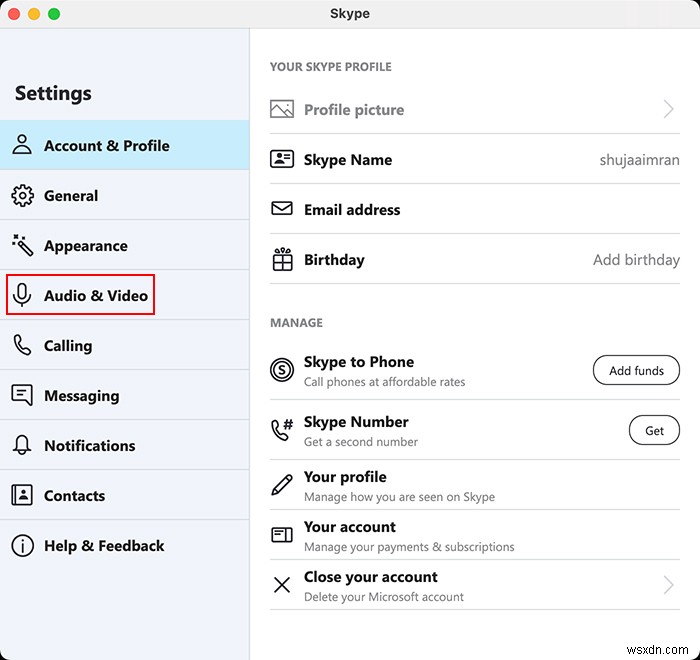Click the Messaging chat bubble icon
This screenshot has width=700, height=660.
[22, 395]
